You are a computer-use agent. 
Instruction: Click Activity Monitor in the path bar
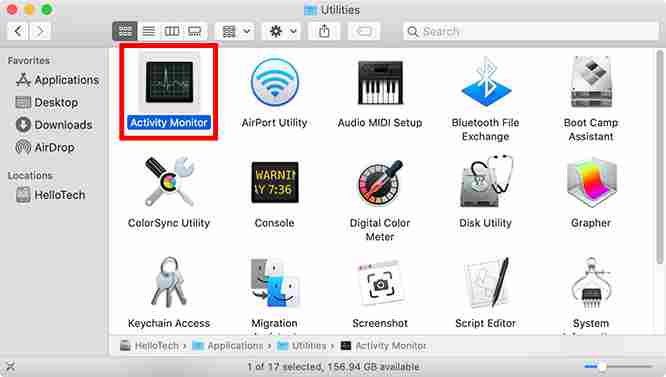pyautogui.click(x=384, y=346)
